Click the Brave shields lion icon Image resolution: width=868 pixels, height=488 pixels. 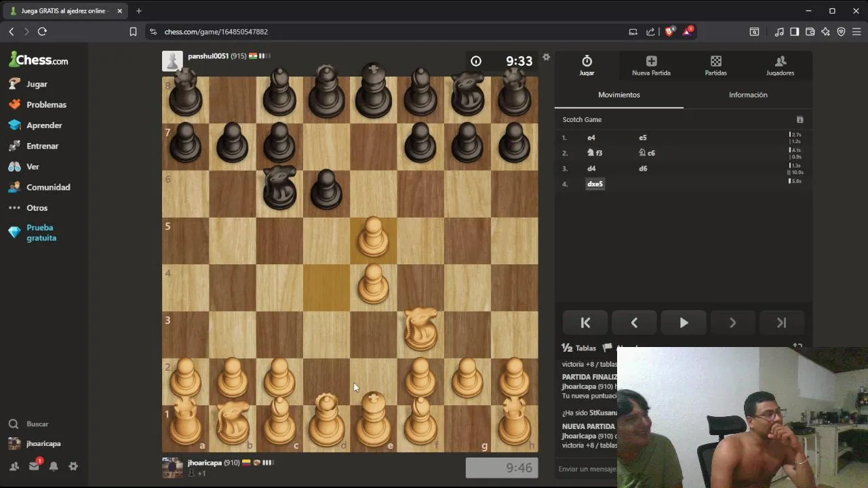coord(670,32)
